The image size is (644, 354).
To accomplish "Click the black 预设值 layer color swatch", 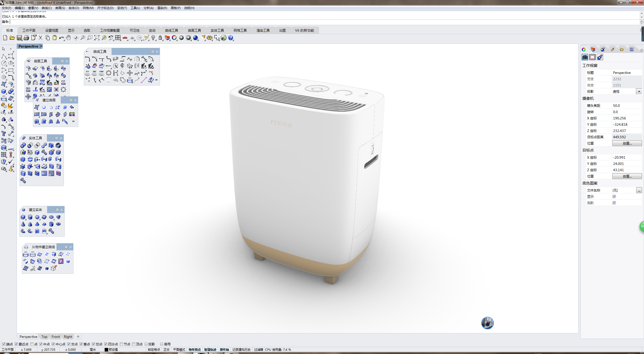I will coord(106,349).
